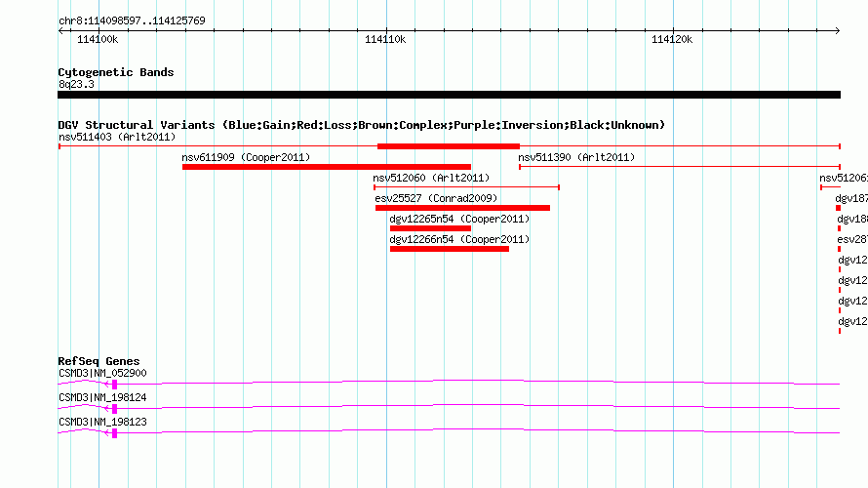
Task: Click the red bar under nsv611909
Action: point(327,167)
